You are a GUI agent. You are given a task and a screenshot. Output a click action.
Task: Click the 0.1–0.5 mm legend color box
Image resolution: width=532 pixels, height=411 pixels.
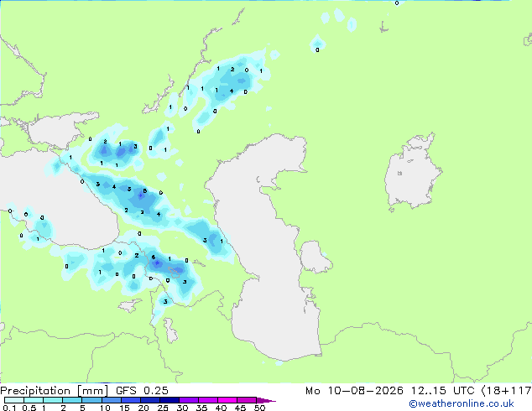14,400
